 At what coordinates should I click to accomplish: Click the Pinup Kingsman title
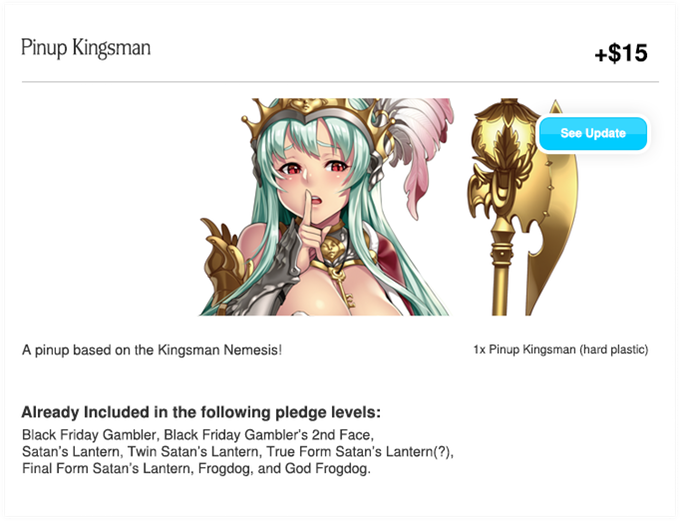86,48
